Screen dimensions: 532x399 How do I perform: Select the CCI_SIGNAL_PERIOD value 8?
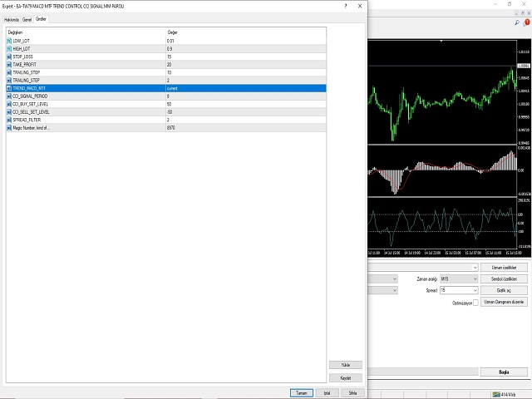(x=168, y=96)
